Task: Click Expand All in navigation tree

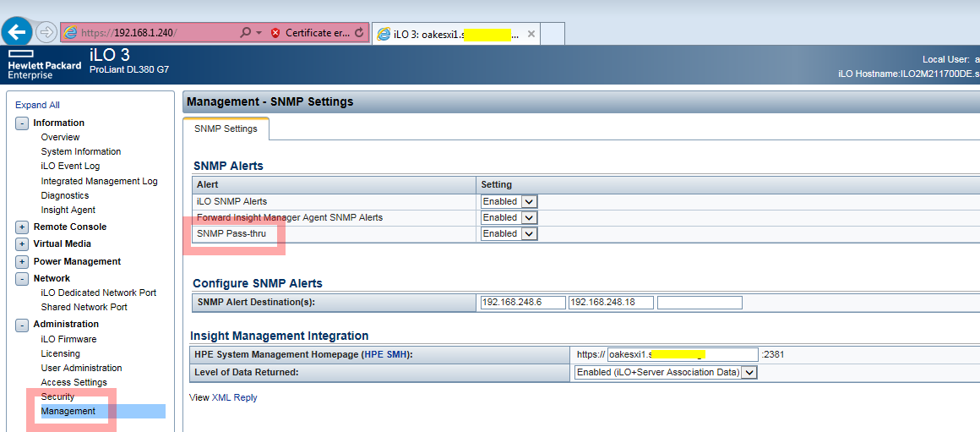Action: (x=37, y=105)
